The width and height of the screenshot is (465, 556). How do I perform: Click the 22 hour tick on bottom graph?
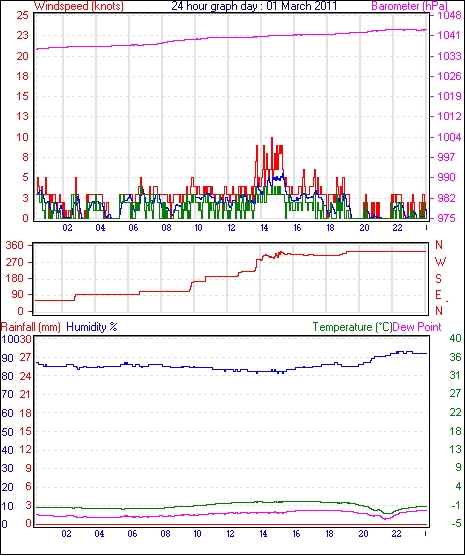click(x=396, y=534)
